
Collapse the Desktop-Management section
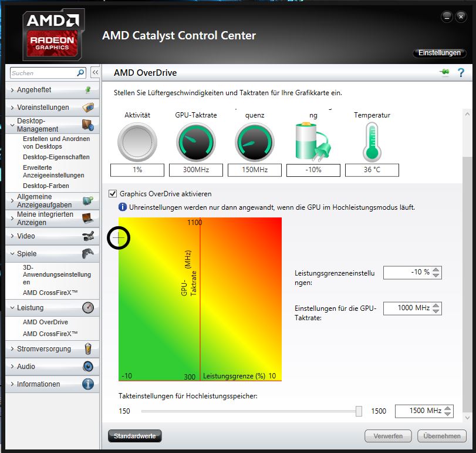pos(12,125)
